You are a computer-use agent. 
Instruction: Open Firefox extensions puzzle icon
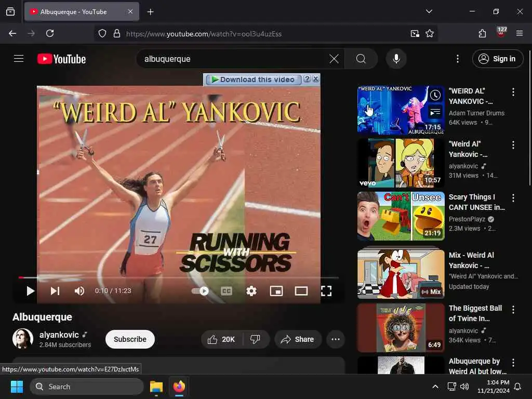point(482,33)
